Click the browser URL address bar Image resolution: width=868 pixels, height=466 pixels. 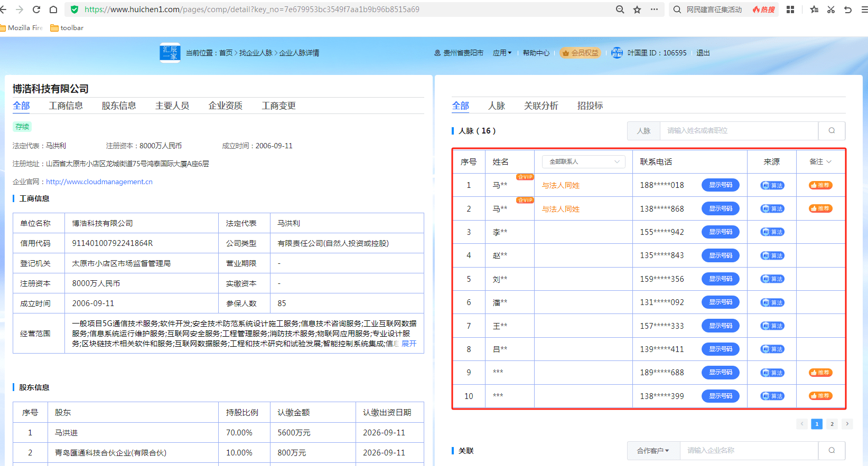pyautogui.click(x=338, y=9)
